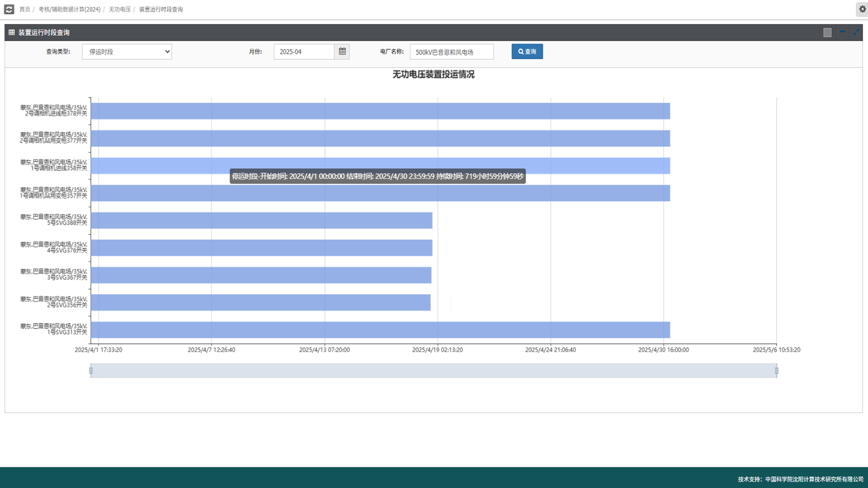
Task: Click the calendar icon beside month field
Action: pyautogui.click(x=342, y=52)
